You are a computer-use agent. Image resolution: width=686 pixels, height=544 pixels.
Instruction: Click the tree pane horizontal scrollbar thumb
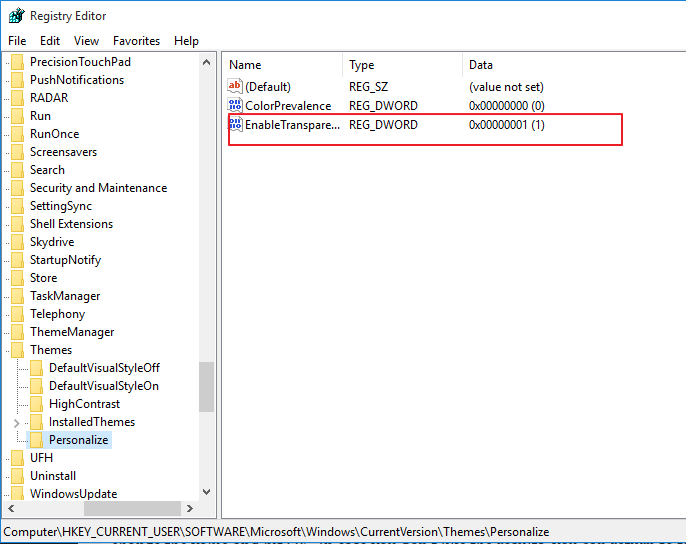click(x=132, y=508)
